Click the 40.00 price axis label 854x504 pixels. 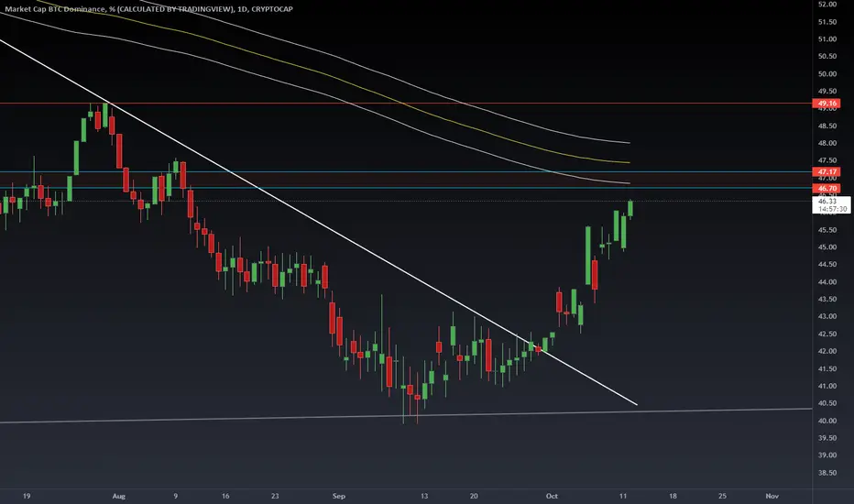827,421
